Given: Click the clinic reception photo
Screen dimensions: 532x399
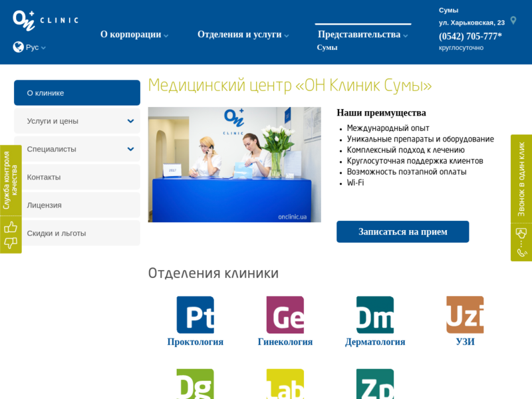Looking at the screenshot, I should point(235,164).
